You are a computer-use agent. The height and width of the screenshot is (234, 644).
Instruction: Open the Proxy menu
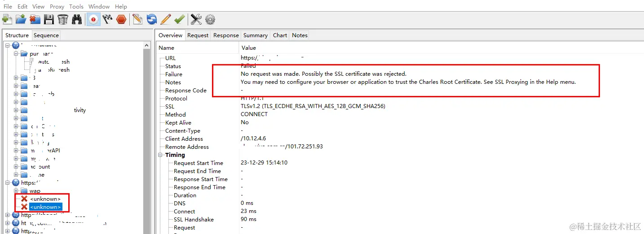[x=57, y=6]
